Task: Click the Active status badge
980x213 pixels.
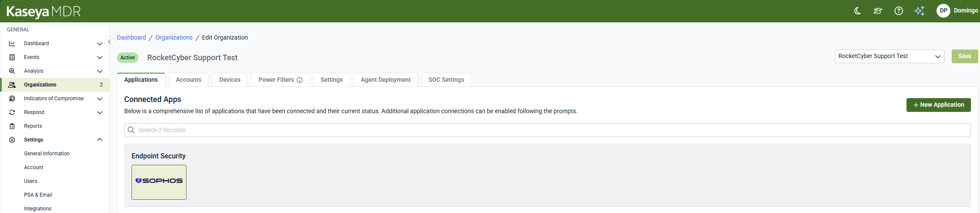Action: [x=128, y=58]
